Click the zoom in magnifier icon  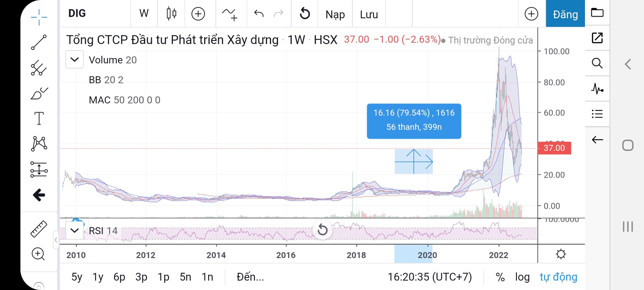pyautogui.click(x=38, y=254)
